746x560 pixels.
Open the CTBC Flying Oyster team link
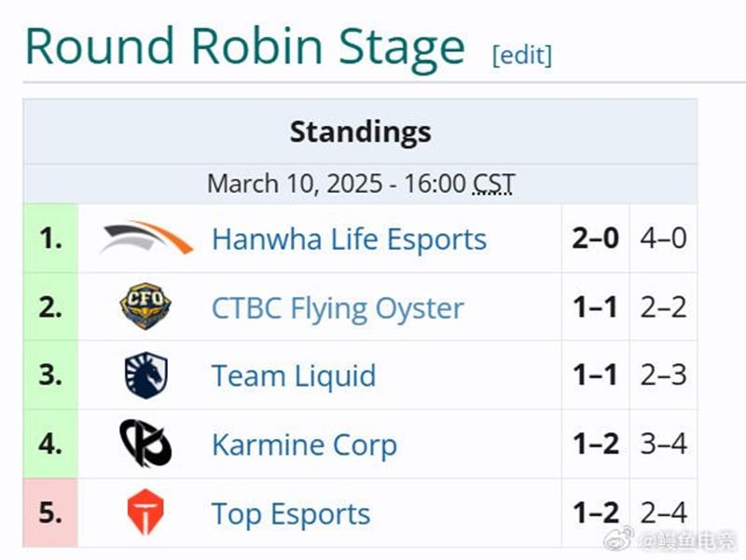(x=337, y=308)
